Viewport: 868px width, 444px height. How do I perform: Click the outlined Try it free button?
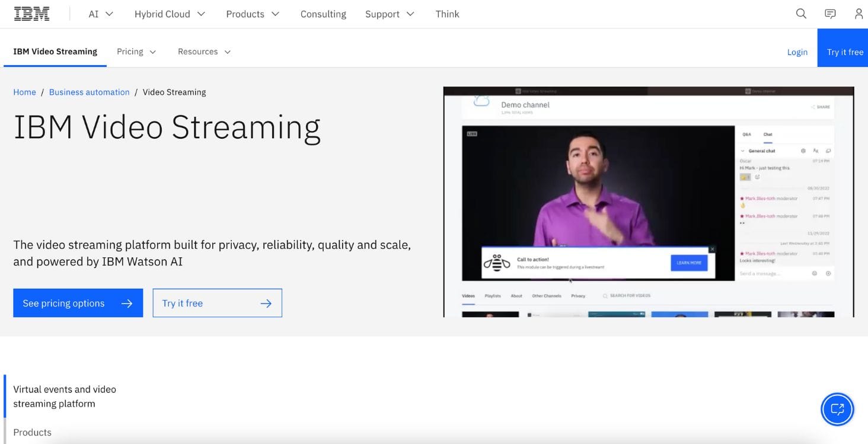tap(217, 303)
